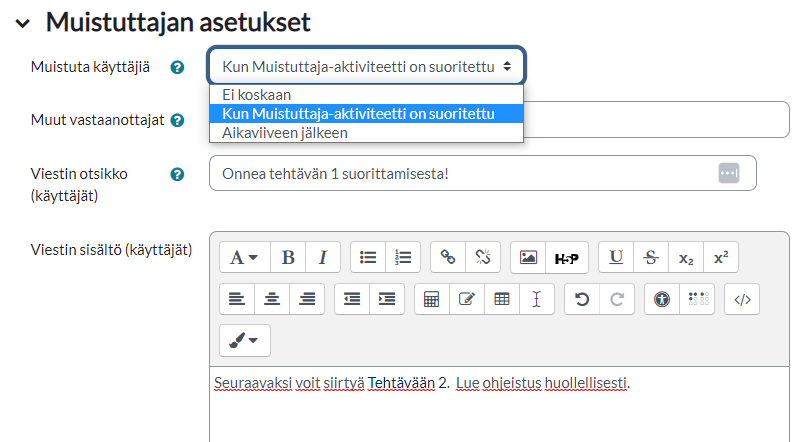Screen dimensions: 811x442
Task: Insert a numbered list
Action: 403,257
